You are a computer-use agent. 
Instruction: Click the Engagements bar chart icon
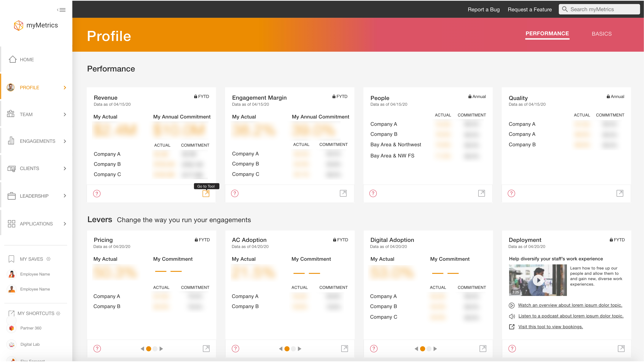click(11, 141)
